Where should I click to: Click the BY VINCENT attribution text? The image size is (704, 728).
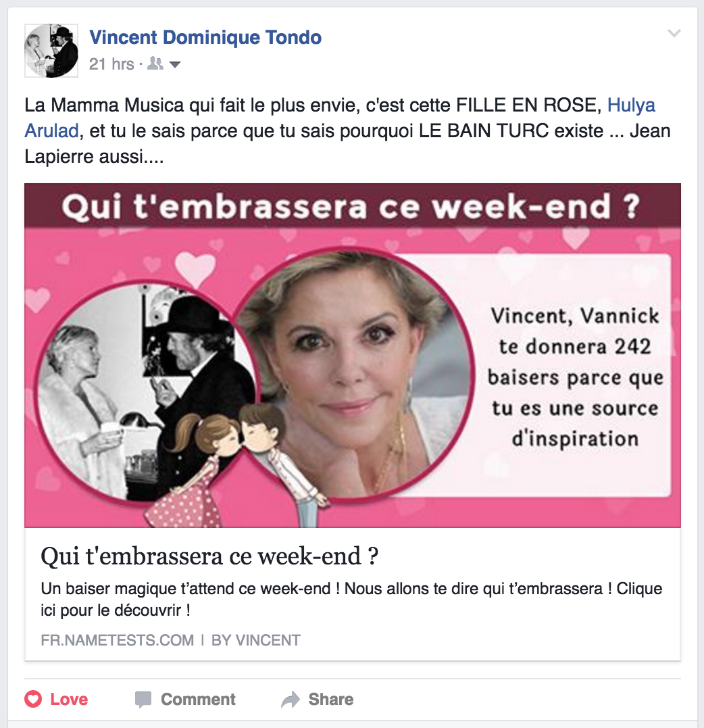pyautogui.click(x=256, y=640)
